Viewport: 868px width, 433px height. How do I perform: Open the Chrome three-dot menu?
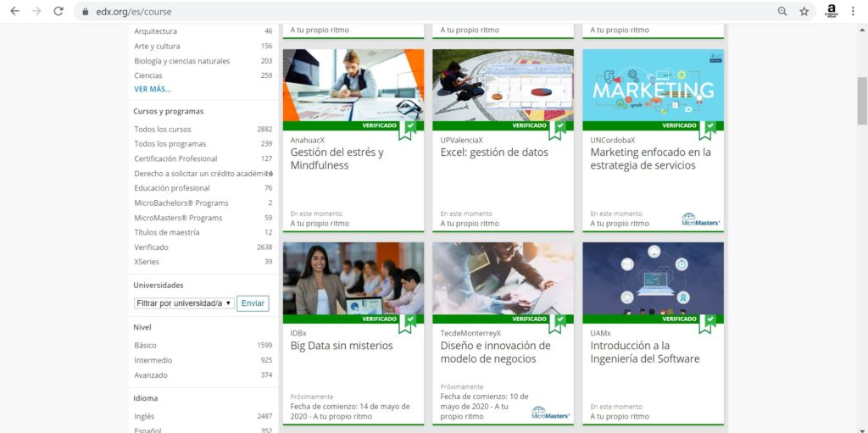click(x=853, y=11)
